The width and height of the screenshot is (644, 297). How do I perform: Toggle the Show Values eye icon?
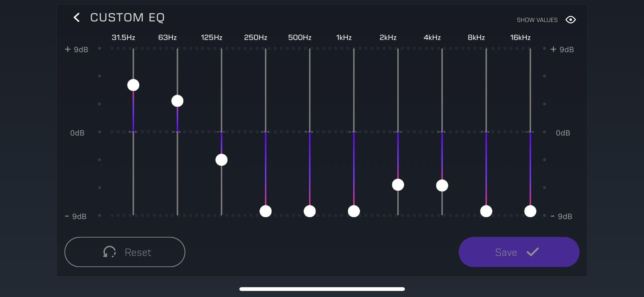(570, 20)
